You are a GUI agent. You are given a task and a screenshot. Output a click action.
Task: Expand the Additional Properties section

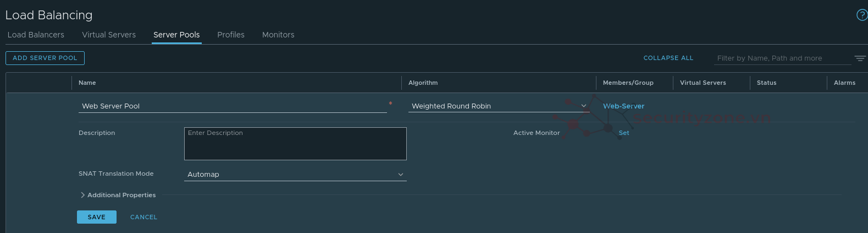(118, 195)
